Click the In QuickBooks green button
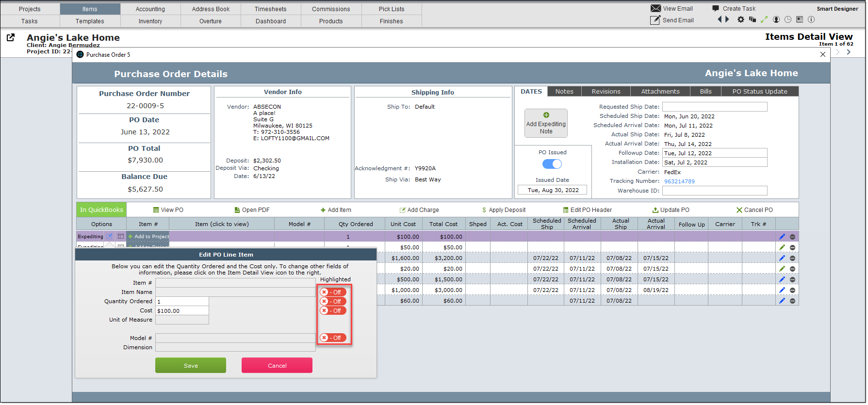This screenshot has height=405, width=868. [101, 210]
